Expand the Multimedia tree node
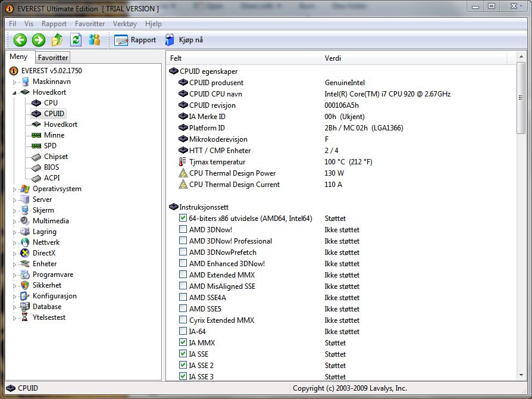 coord(14,222)
